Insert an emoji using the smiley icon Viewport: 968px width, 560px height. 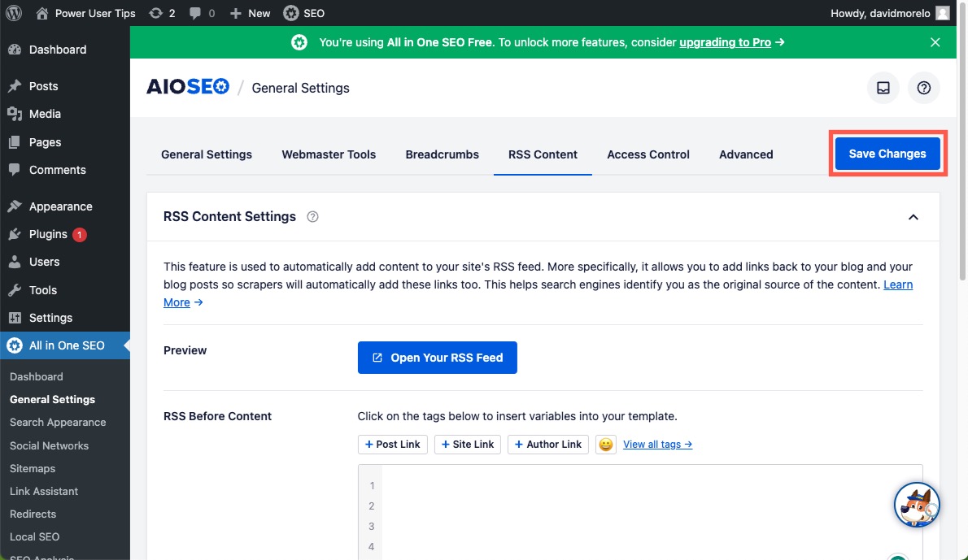point(605,444)
